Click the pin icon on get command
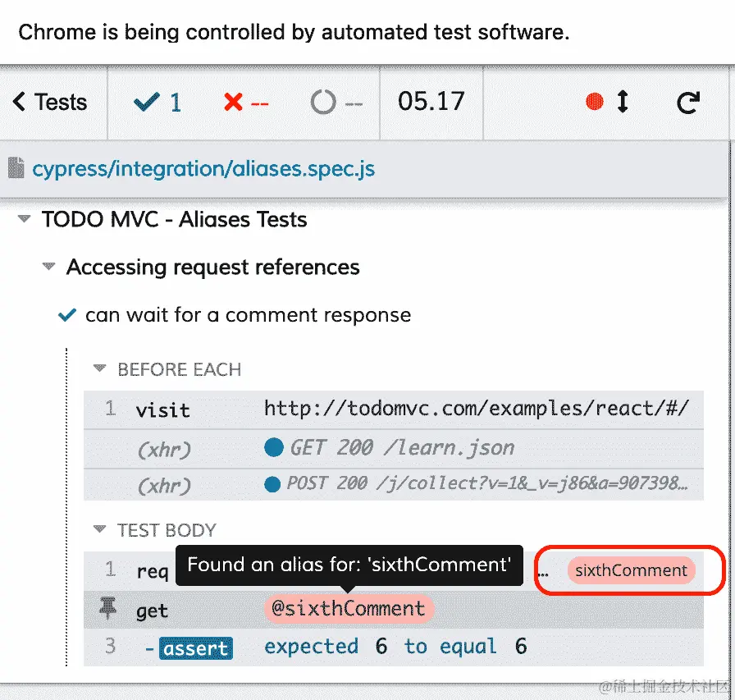 coord(107,608)
